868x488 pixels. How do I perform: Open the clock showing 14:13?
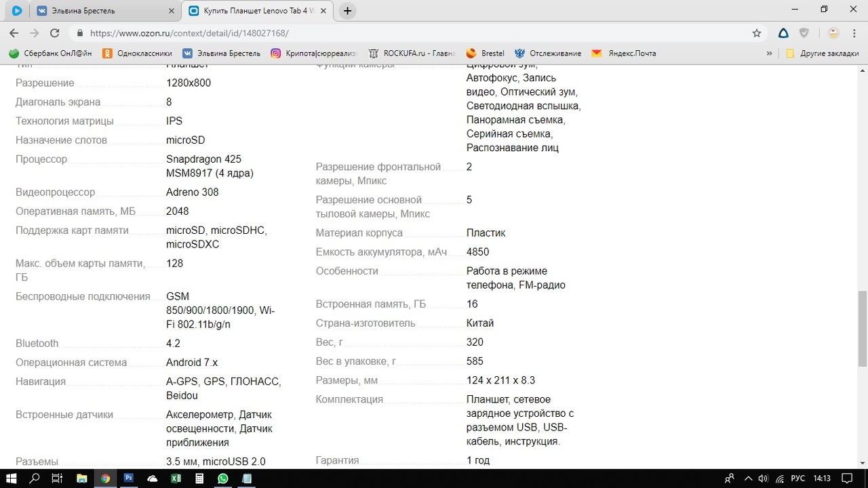point(822,479)
